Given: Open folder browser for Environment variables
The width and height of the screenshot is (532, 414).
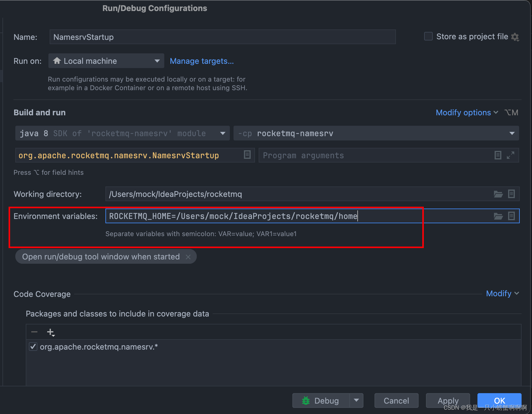Looking at the screenshot, I should point(498,216).
